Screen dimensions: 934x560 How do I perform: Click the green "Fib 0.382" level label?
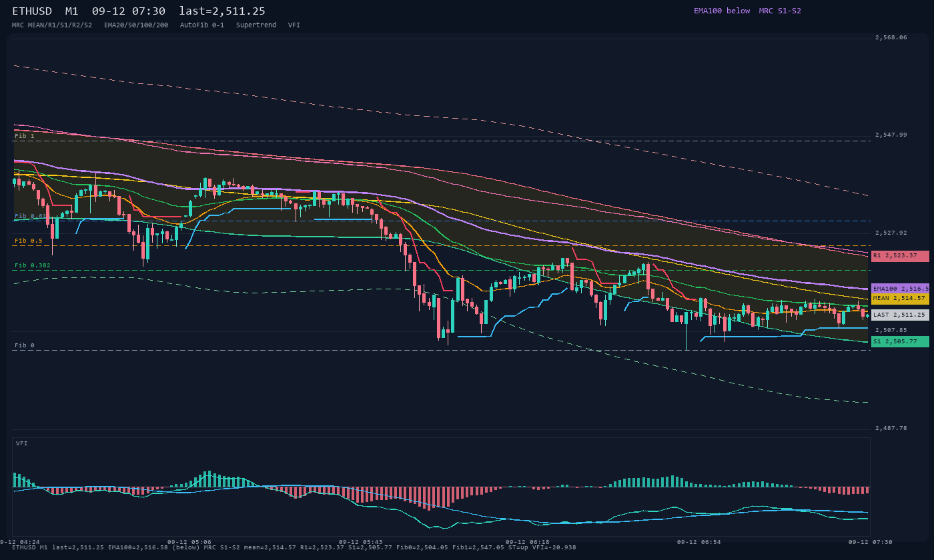click(33, 265)
